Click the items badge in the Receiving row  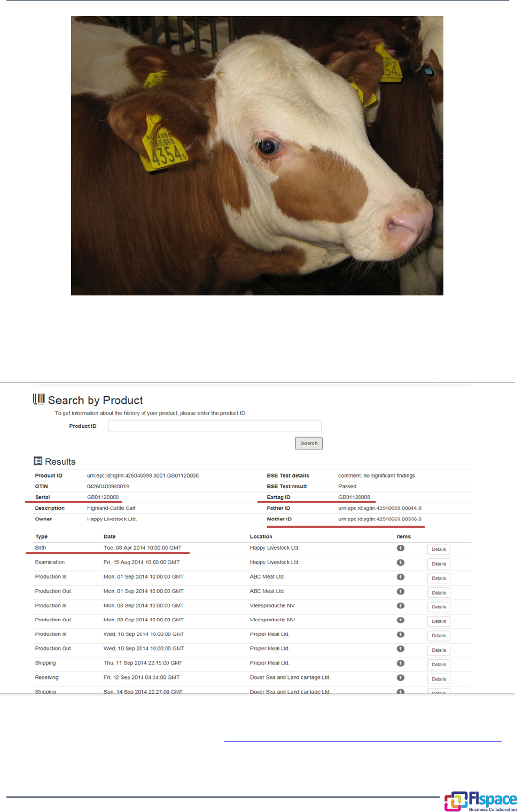pos(401,677)
